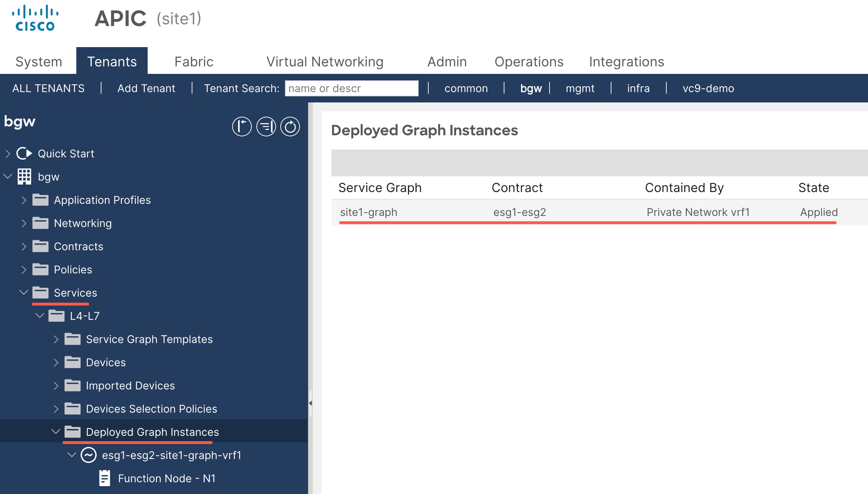Screen dimensions: 868x494
Task: Click the Application Profiles folder icon
Action: pos(40,200)
